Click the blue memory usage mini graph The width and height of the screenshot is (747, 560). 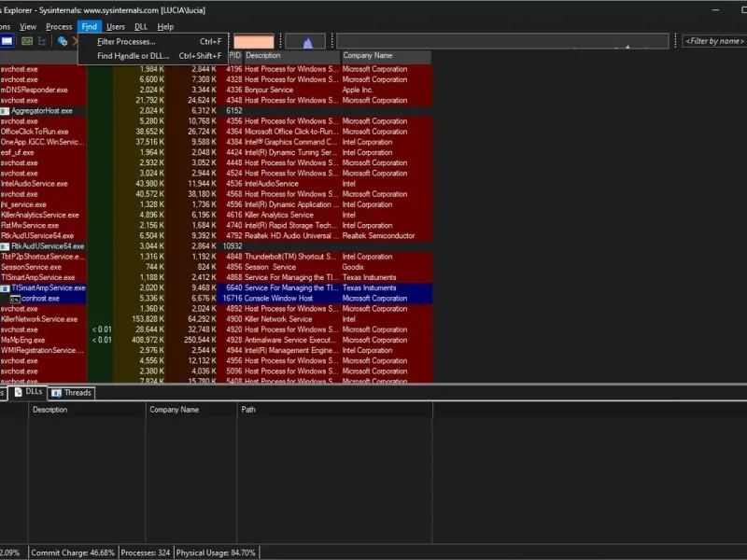[x=305, y=41]
